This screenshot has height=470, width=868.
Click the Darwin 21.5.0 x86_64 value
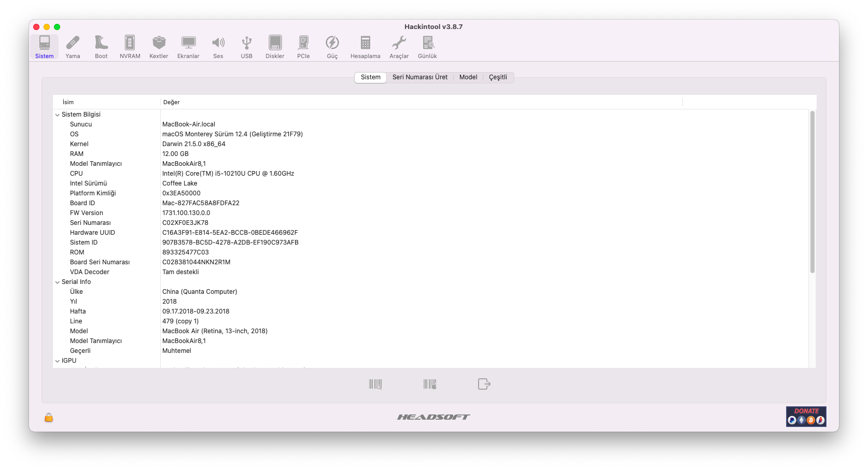point(194,144)
